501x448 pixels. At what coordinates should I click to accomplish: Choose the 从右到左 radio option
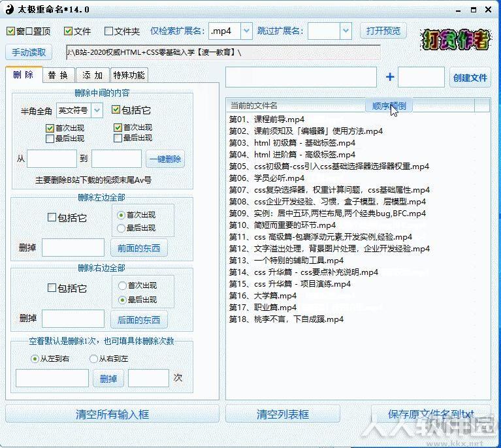tap(93, 359)
